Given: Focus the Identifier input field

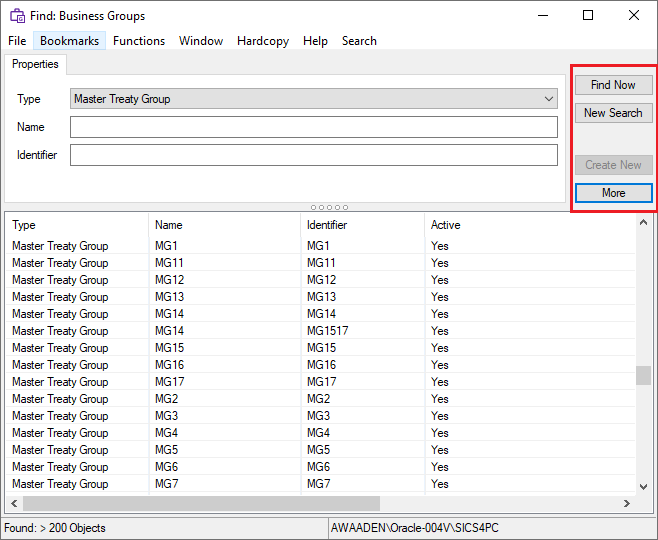Looking at the screenshot, I should (x=313, y=155).
